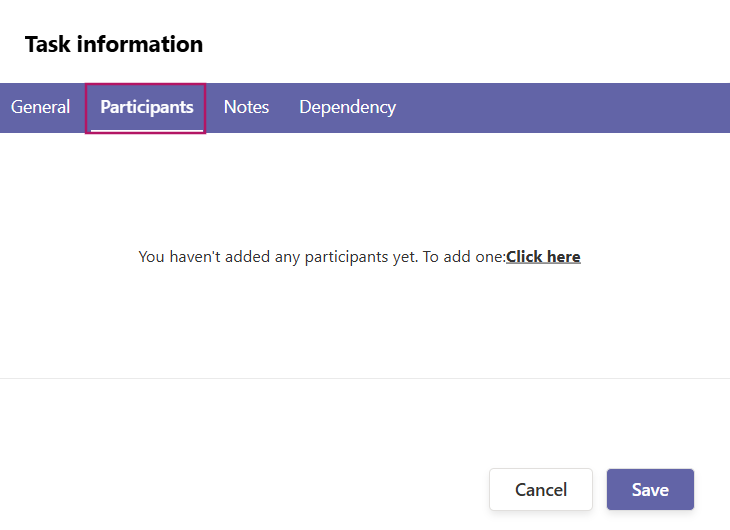Screen dimensions: 730x530
Task: Click Dependency in the purple tab bar
Action: click(347, 107)
